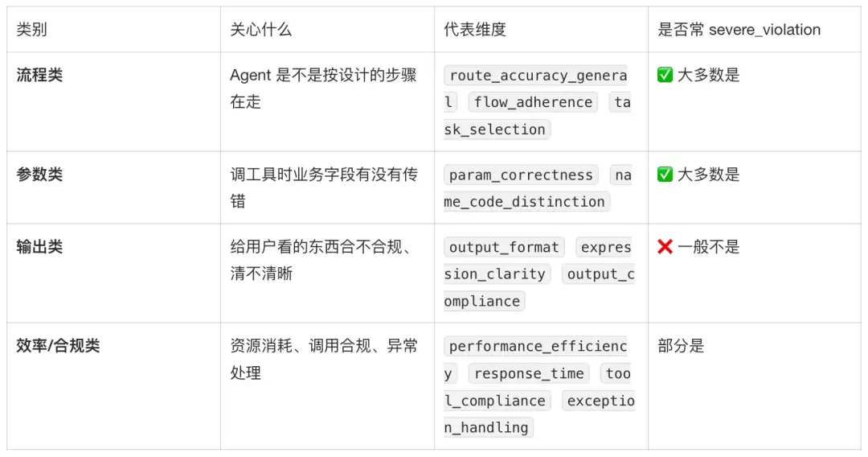Click the green checkmark in 参数类 row
Screen dimensions: 868x457
[x=665, y=175]
